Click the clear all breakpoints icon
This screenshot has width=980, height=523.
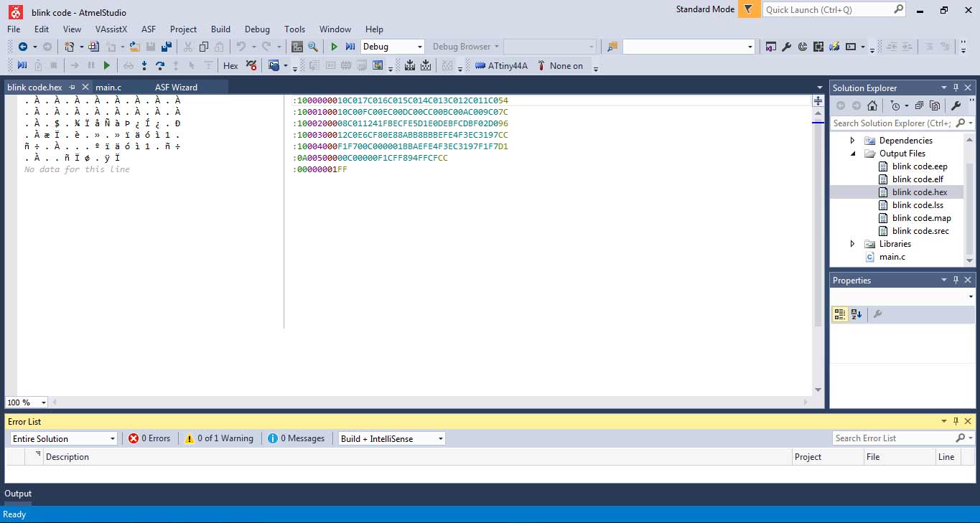251,65
